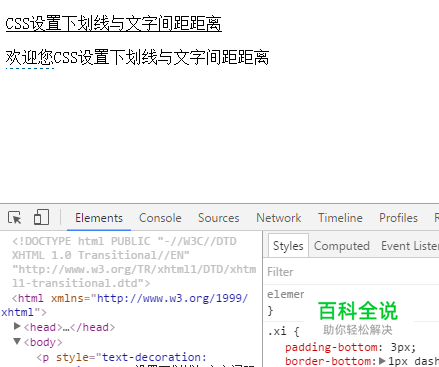Image resolution: width=439 pixels, height=367 pixels.
Task: Select the html xmlns element row
Action: [x=125, y=305]
